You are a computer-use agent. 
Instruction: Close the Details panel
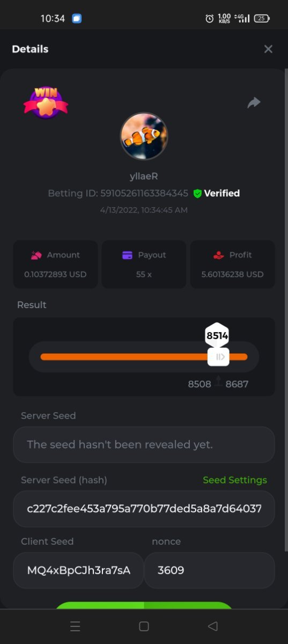pyautogui.click(x=268, y=49)
